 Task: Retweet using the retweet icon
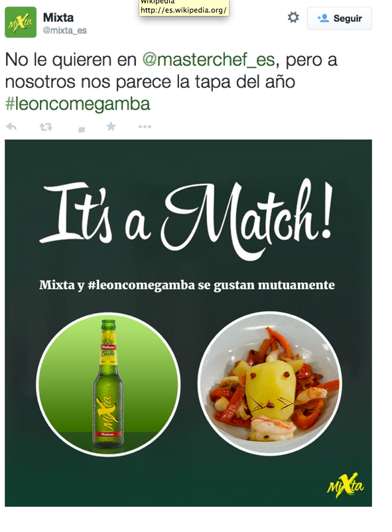coord(46,127)
